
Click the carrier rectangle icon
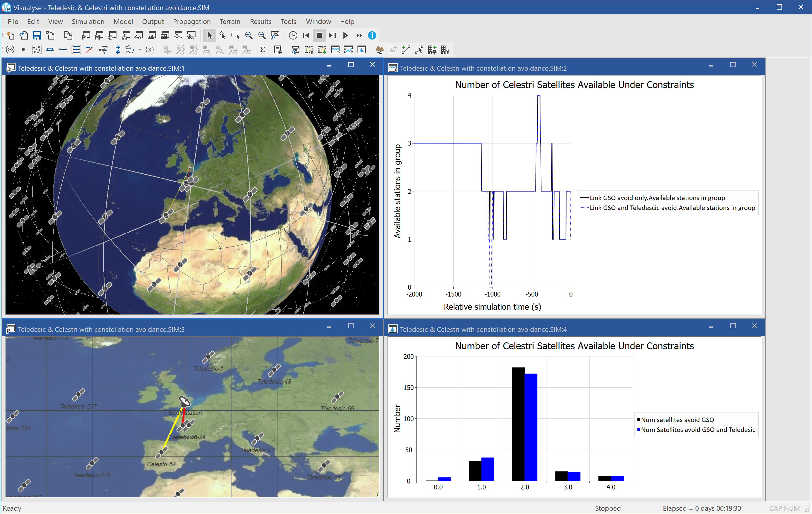(x=50, y=50)
